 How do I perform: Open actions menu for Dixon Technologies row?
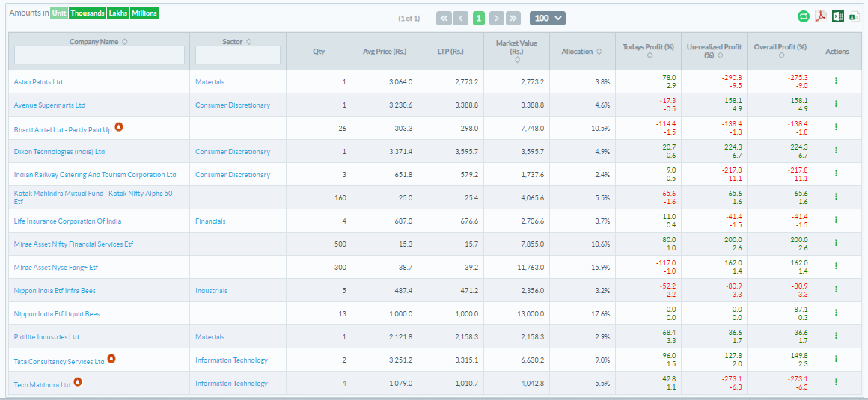coord(836,150)
